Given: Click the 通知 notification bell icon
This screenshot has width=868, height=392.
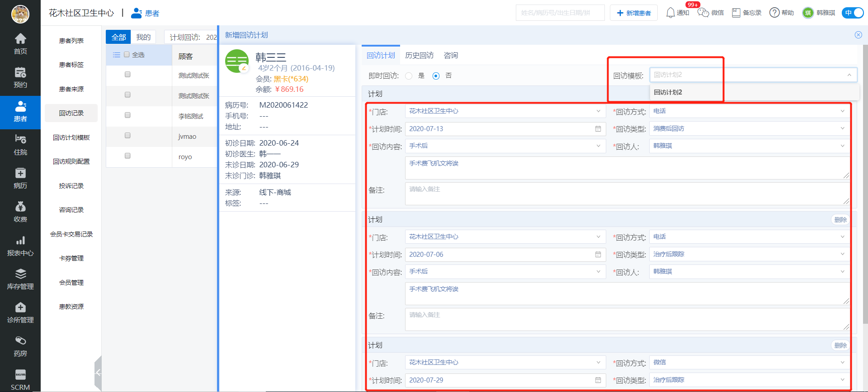Looking at the screenshot, I should point(670,13).
